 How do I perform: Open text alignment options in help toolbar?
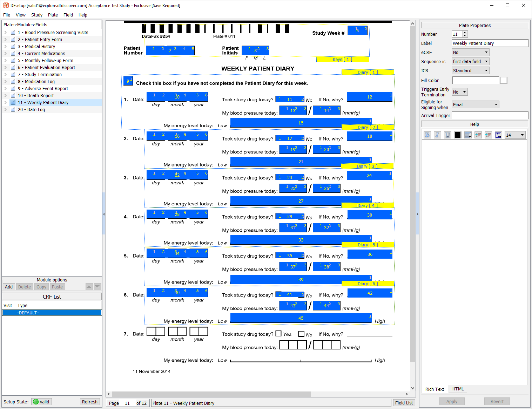468,135
